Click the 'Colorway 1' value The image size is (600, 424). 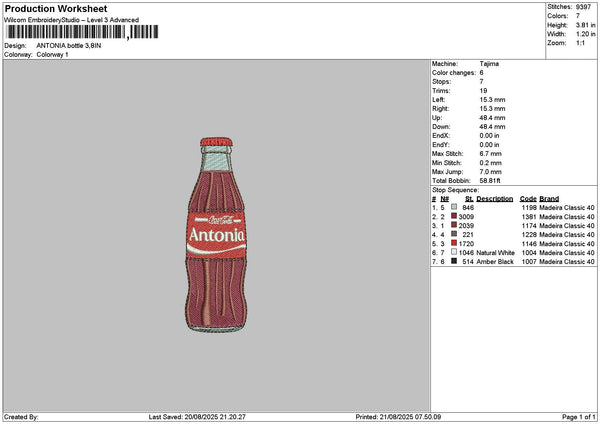pos(52,55)
